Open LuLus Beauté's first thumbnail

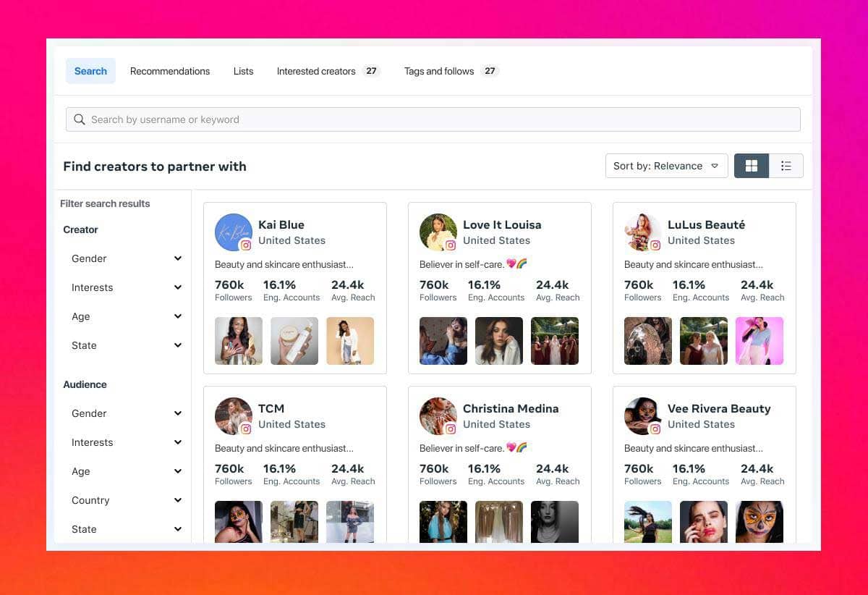[648, 341]
